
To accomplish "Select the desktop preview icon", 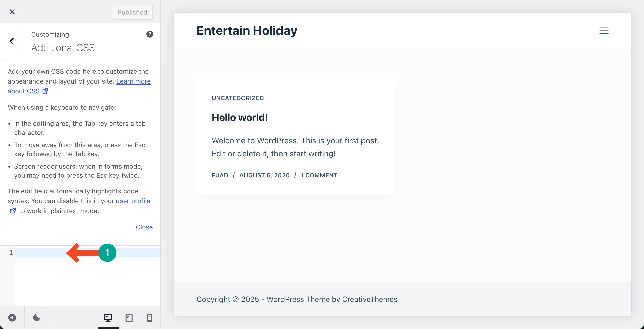I will coord(108,318).
